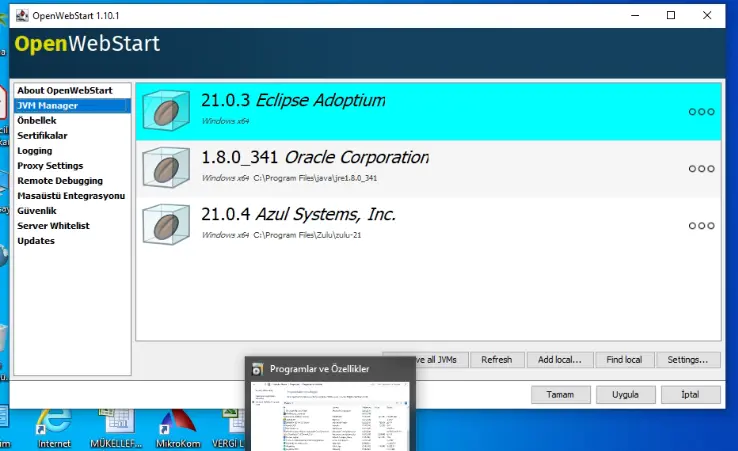Open the Önbellek section
Image resolution: width=738 pixels, height=451 pixels.
point(72,121)
